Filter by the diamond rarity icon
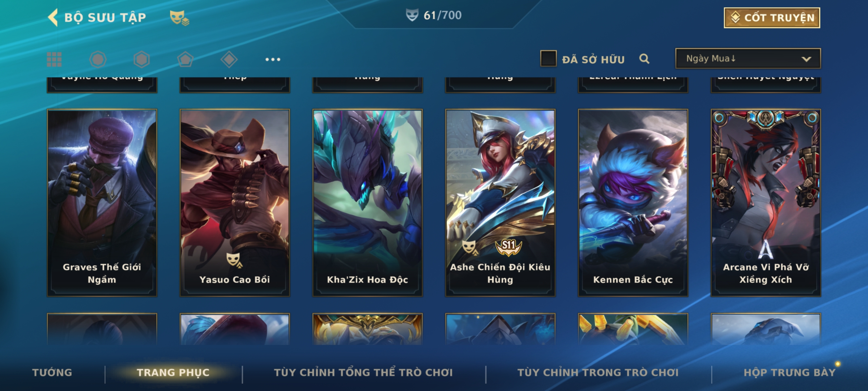868x391 pixels. point(229,59)
